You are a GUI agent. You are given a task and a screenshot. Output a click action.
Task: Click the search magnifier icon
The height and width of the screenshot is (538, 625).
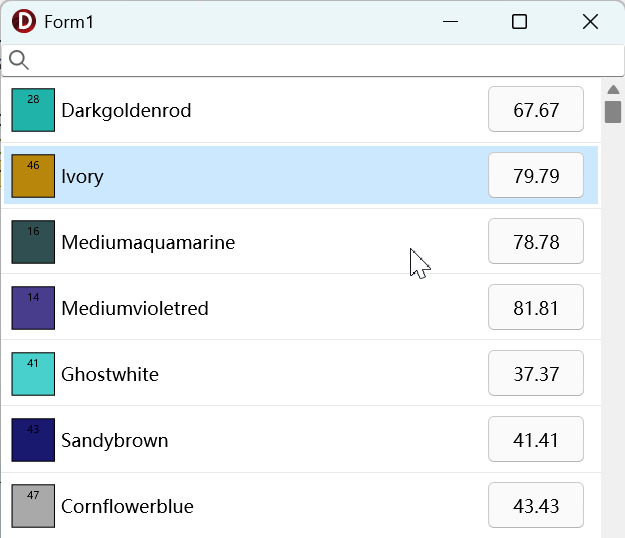coord(18,61)
